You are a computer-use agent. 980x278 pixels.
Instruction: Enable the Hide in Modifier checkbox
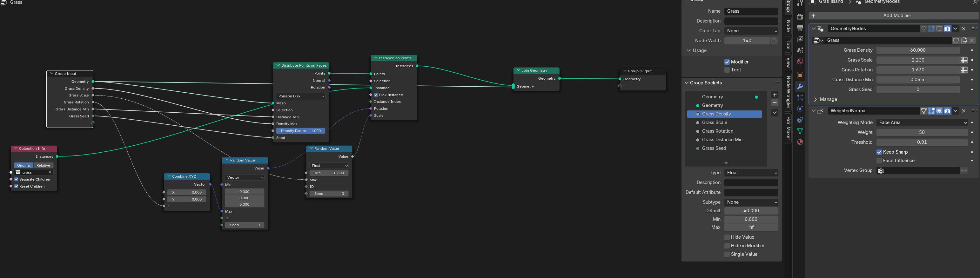tap(727, 246)
